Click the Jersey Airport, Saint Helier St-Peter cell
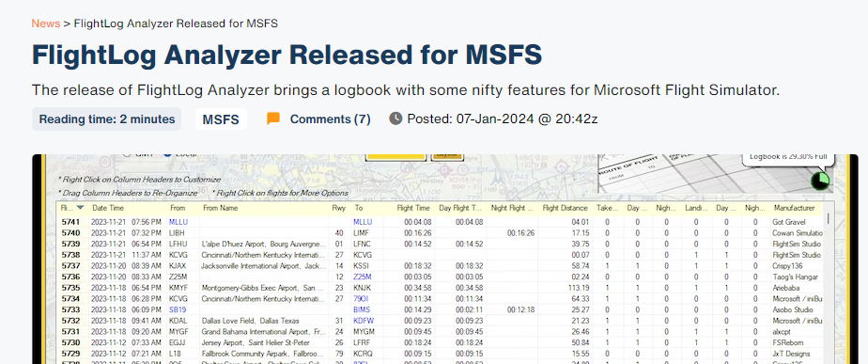The width and height of the screenshot is (868, 364). point(256,343)
